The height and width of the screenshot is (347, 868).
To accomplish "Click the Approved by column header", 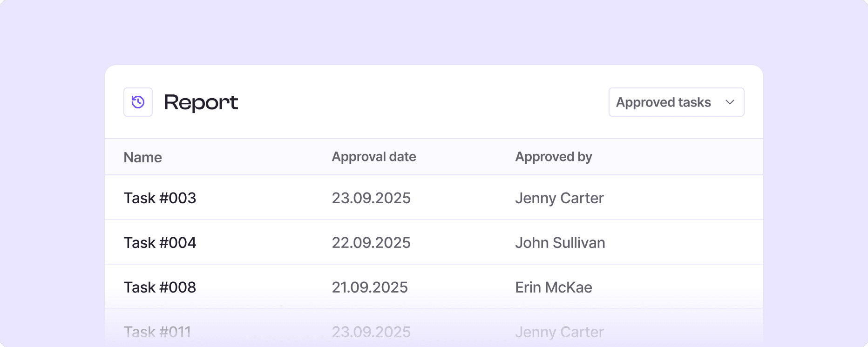I will pyautogui.click(x=553, y=157).
